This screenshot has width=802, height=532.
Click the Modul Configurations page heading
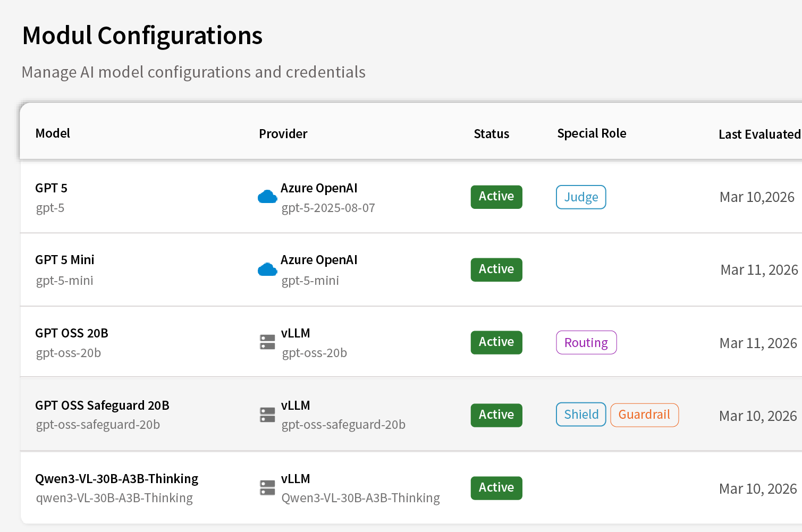click(x=142, y=36)
